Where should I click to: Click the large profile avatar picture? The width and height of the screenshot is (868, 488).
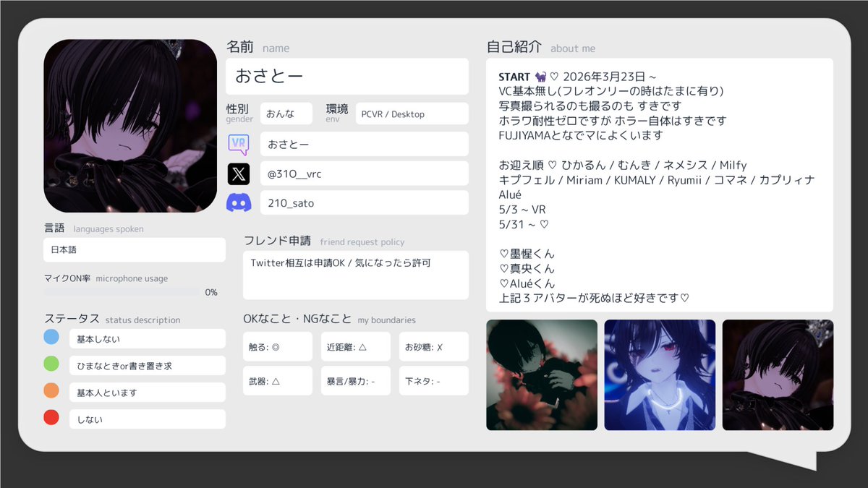click(x=130, y=126)
